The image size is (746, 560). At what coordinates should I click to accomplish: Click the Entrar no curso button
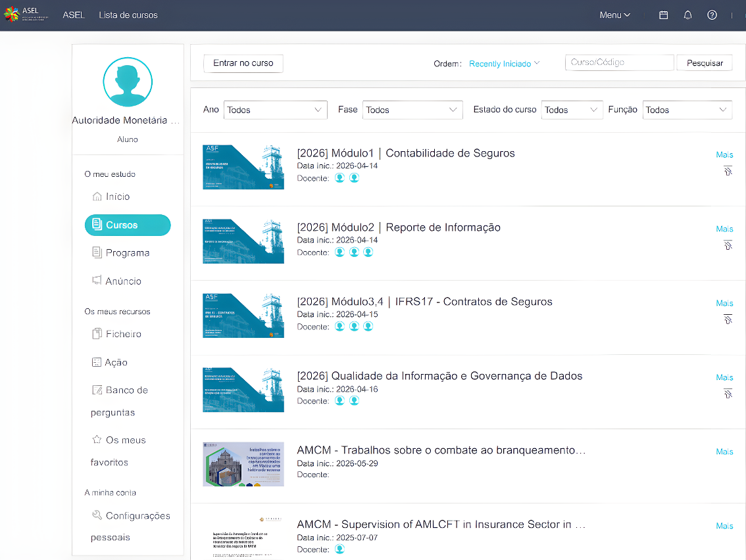pos(243,63)
